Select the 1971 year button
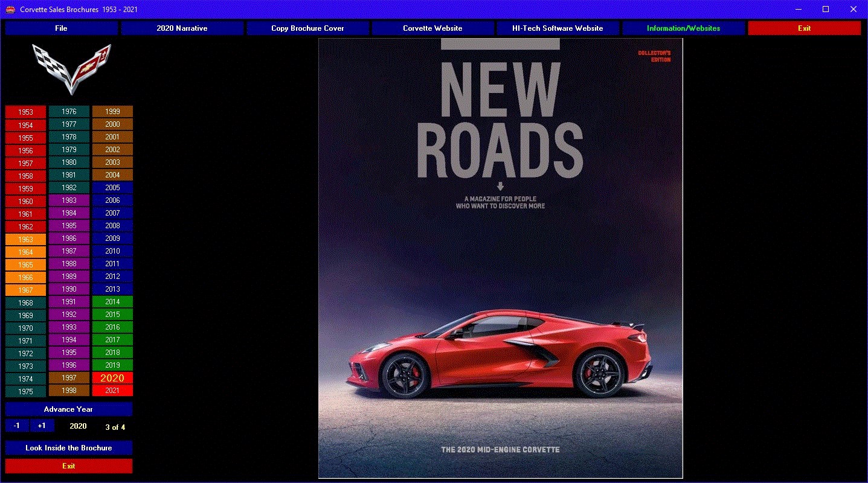The image size is (868, 483). (25, 341)
